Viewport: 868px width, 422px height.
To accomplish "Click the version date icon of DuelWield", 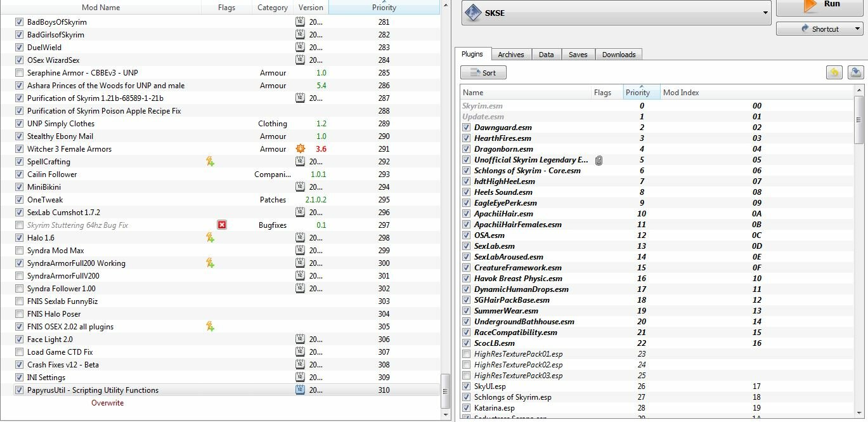I will tap(300, 47).
